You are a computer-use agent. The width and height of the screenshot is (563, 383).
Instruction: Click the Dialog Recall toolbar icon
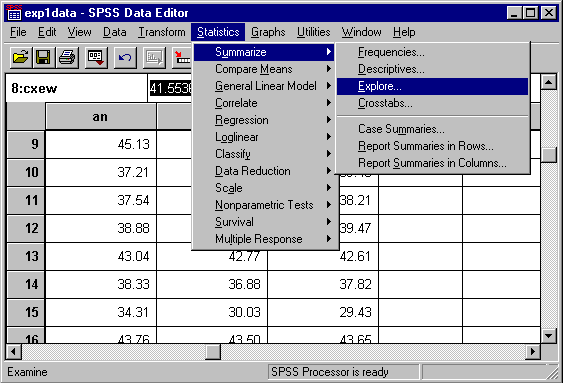click(96, 57)
